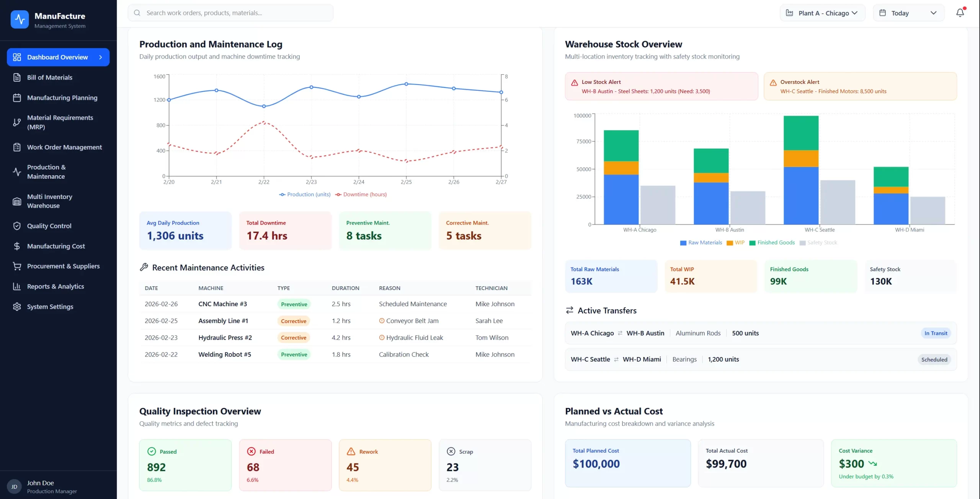The width and height of the screenshot is (980, 499).
Task: Open the Plant A - Chicago dropdown
Action: [822, 13]
